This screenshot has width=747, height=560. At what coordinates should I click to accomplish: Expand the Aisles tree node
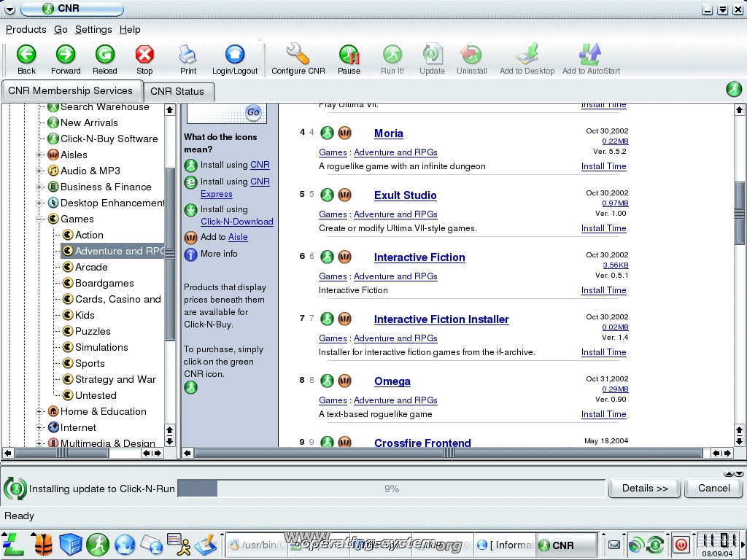click(x=39, y=155)
